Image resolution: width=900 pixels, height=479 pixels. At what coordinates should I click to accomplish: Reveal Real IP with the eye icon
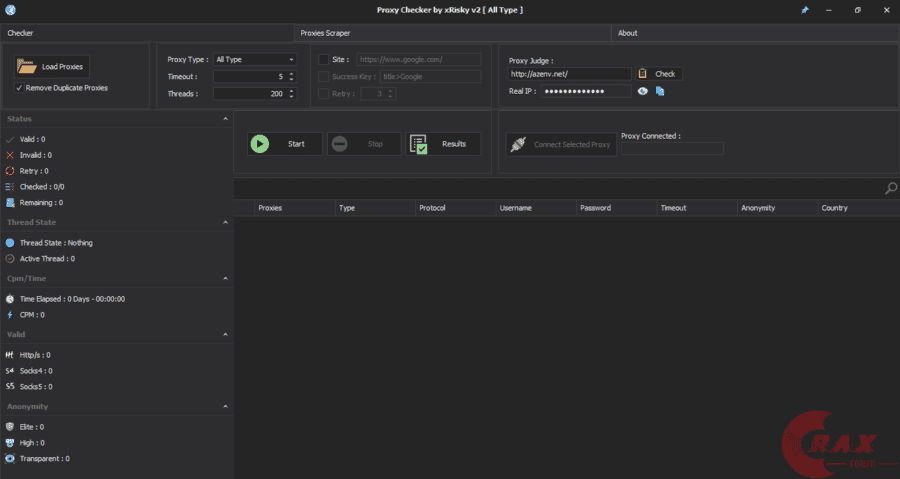point(643,91)
